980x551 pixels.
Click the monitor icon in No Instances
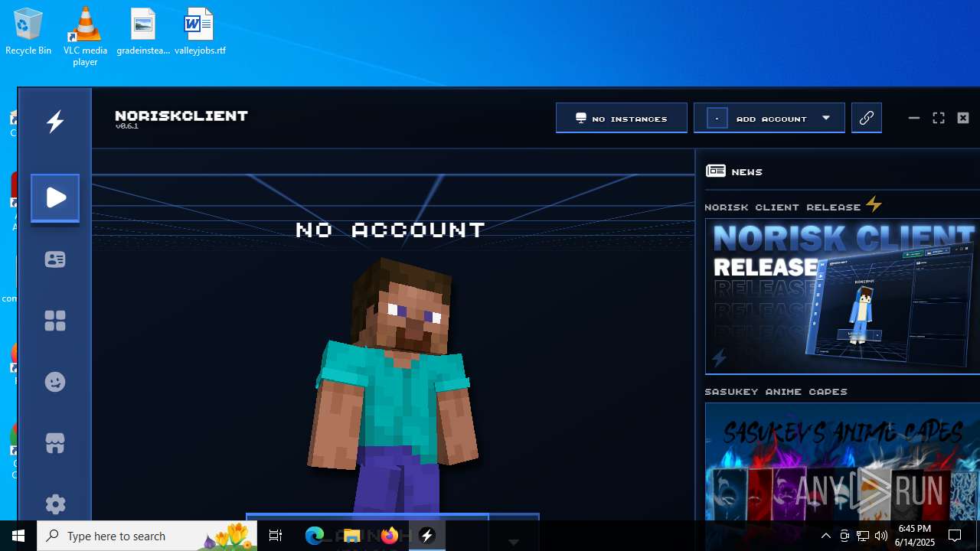(x=581, y=118)
